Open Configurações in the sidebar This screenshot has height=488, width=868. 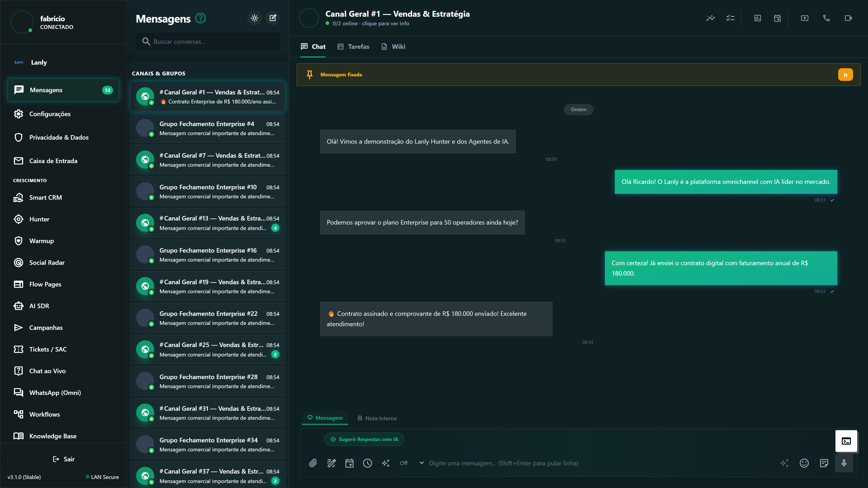[63, 114]
